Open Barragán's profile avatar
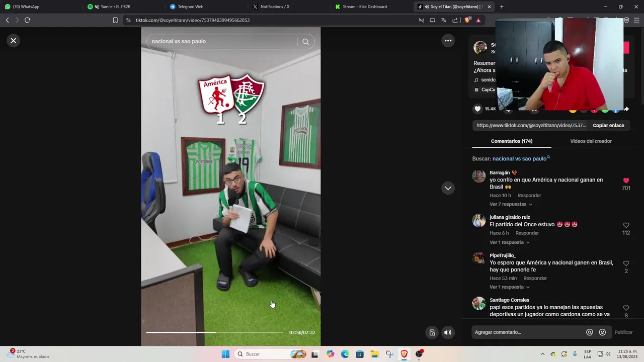 point(479,176)
